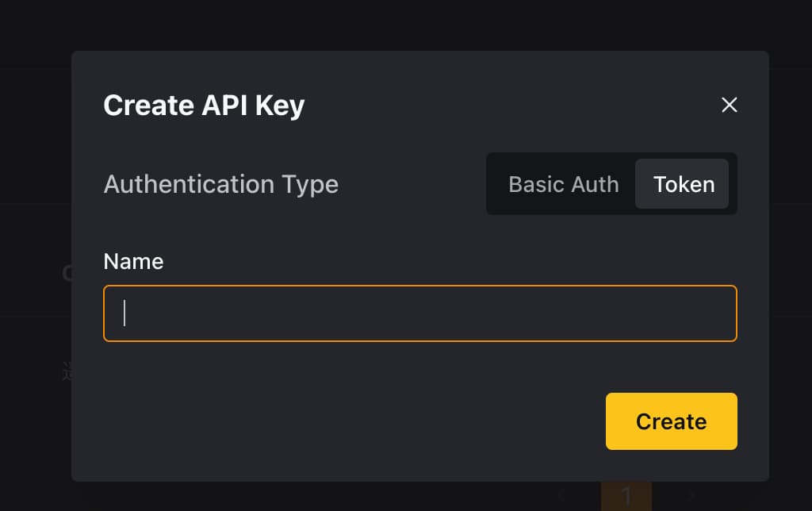Submit the new API key form
The width and height of the screenshot is (812, 511).
(x=671, y=421)
